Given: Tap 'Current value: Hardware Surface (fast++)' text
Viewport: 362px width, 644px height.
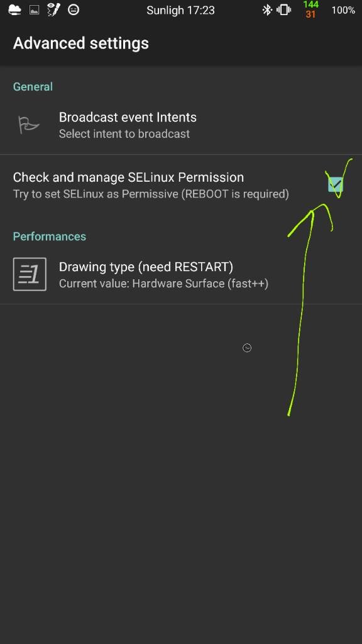Looking at the screenshot, I should (164, 284).
